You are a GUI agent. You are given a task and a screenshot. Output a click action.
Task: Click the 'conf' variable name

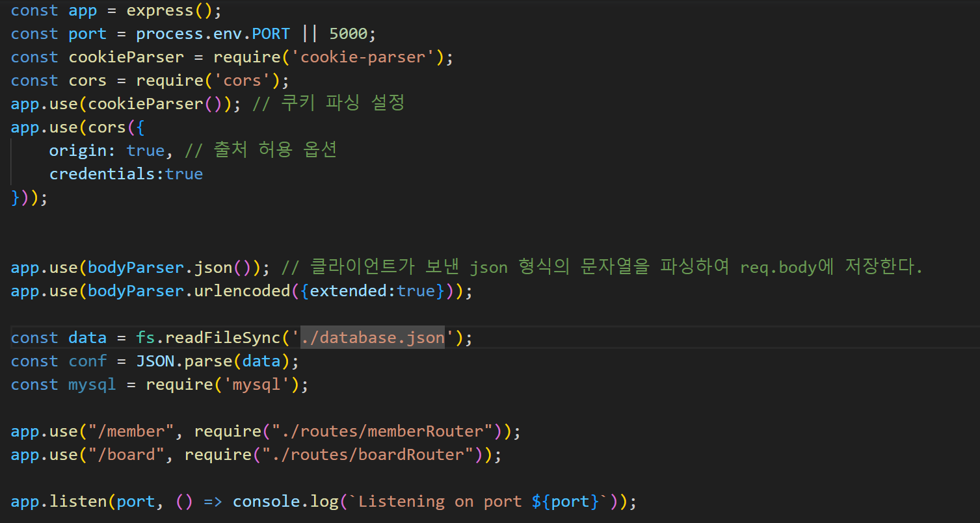pos(88,361)
